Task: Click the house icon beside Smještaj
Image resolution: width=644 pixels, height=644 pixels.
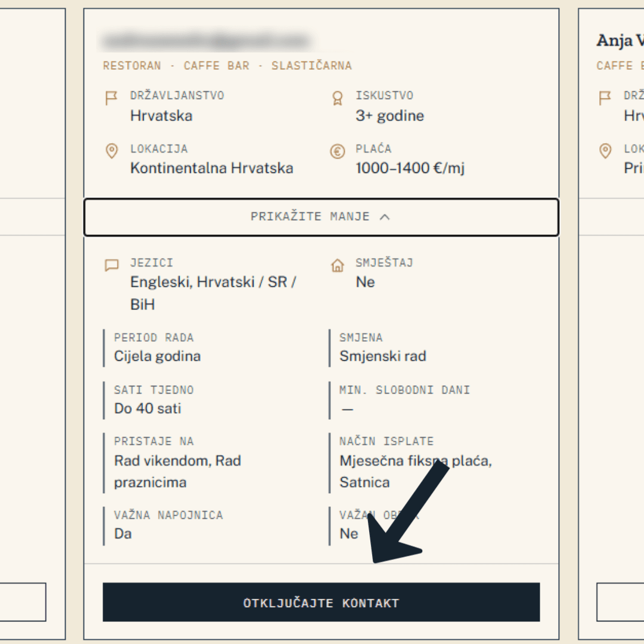Action: coord(337,265)
